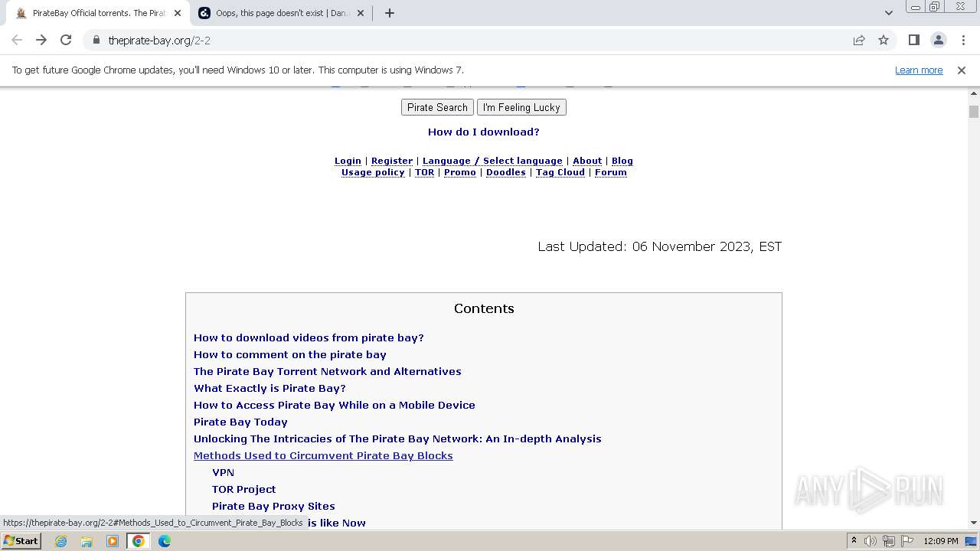Open the Usage policy link
The height and width of the screenshot is (551, 980).
click(373, 172)
